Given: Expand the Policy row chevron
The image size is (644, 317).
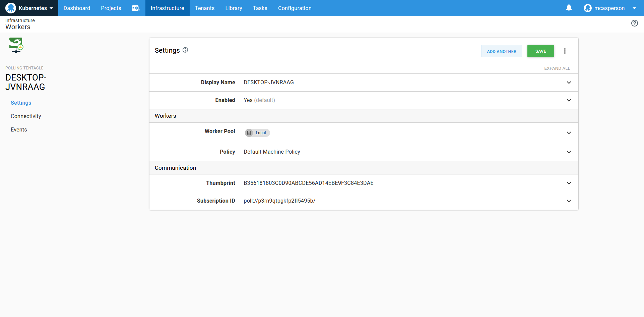Looking at the screenshot, I should point(569,152).
